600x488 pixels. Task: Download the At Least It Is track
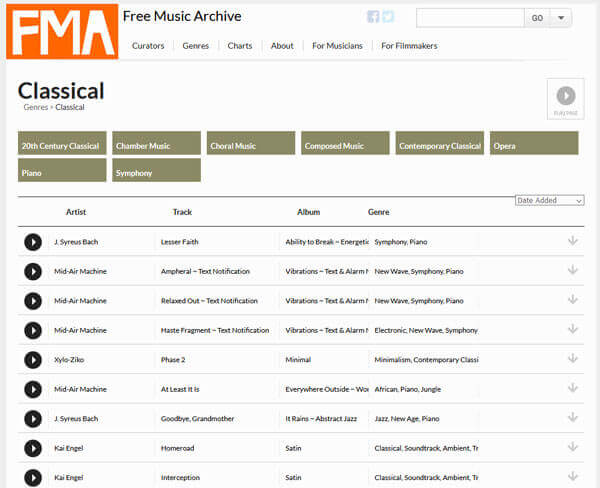click(x=572, y=388)
